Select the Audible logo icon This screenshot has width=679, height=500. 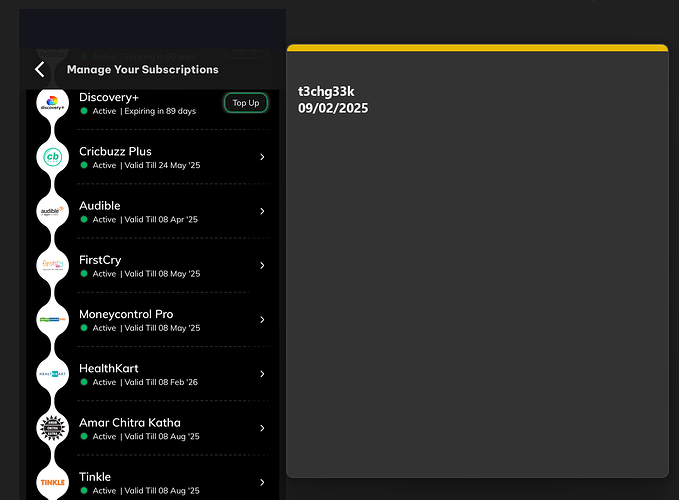[x=52, y=211]
